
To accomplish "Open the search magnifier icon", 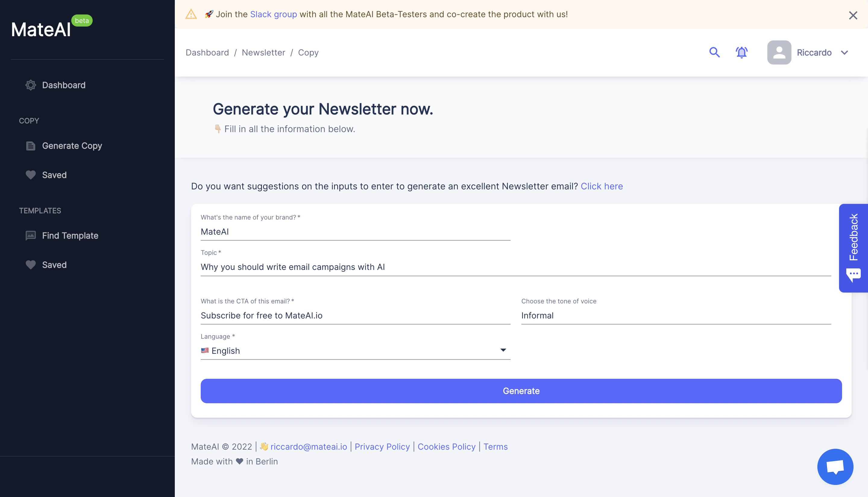I will pos(714,52).
